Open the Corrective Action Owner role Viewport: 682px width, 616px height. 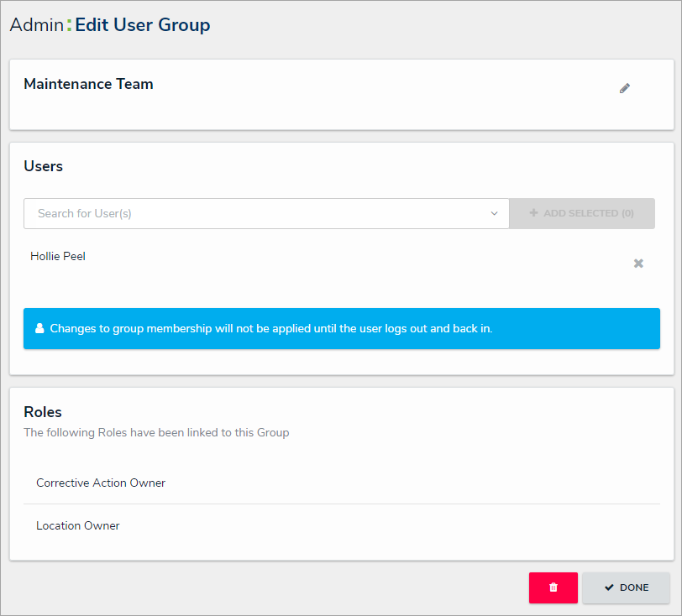pos(101,483)
